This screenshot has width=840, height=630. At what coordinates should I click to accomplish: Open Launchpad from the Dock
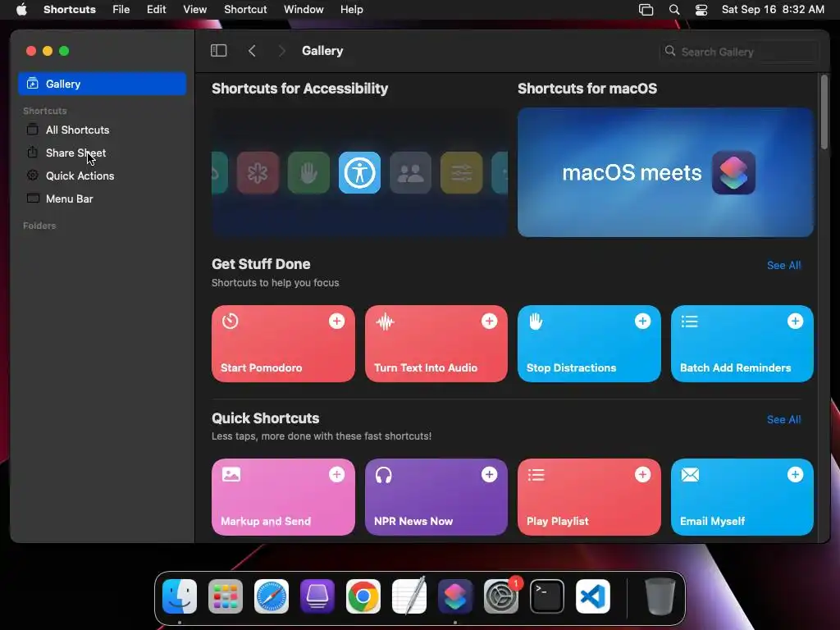[x=226, y=596]
